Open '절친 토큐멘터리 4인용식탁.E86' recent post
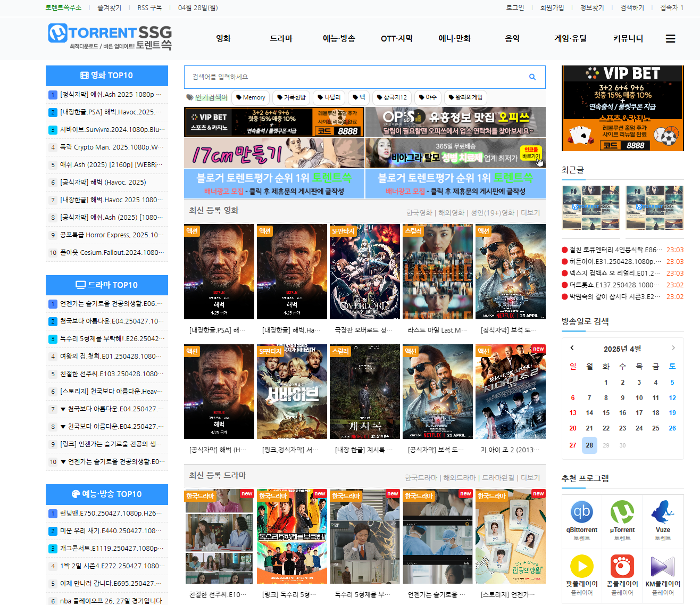 [616, 250]
